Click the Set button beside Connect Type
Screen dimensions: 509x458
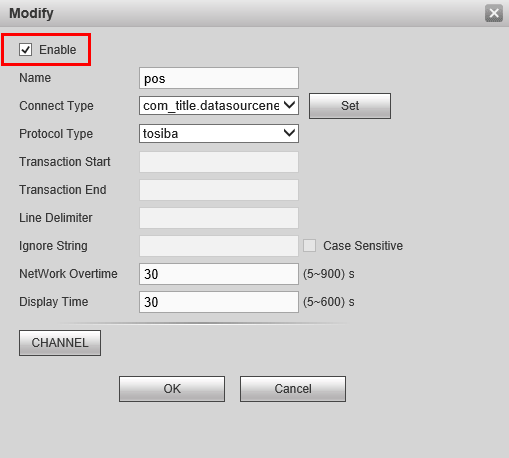tap(350, 106)
